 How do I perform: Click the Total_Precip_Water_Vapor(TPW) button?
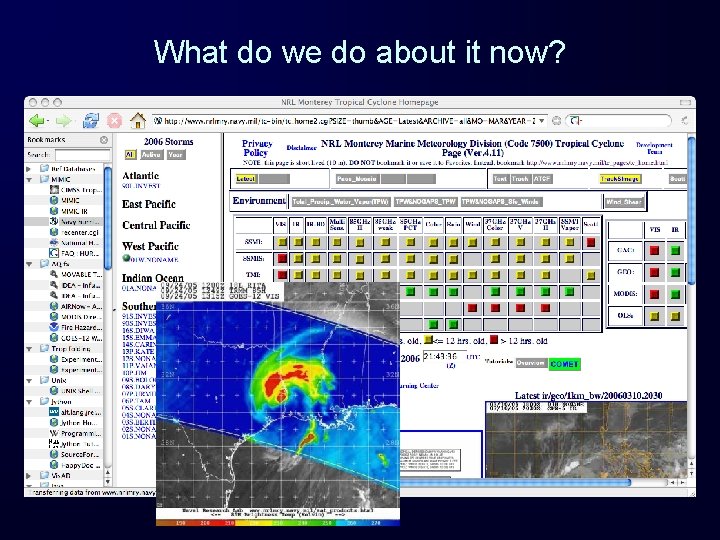pyautogui.click(x=341, y=202)
